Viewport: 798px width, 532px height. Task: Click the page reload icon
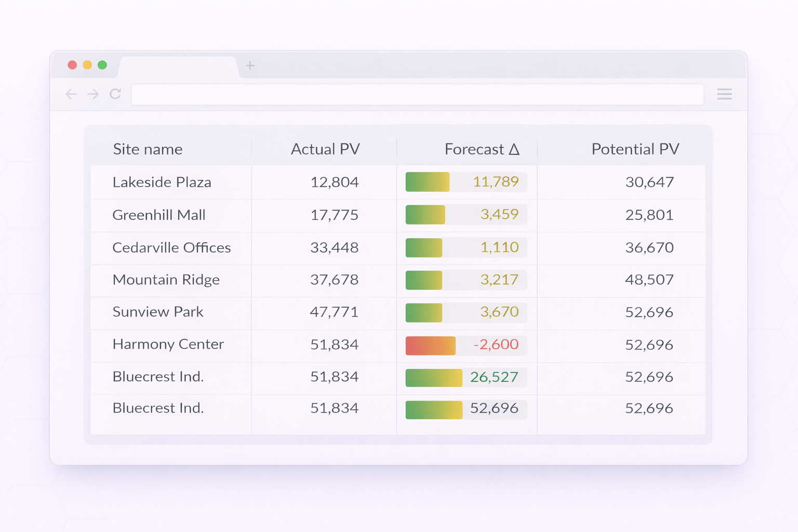tap(115, 94)
